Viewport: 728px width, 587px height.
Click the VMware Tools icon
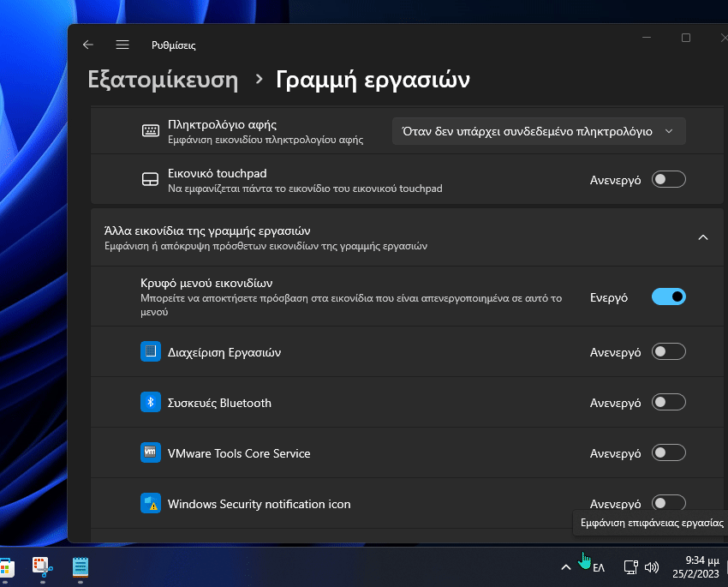pyautogui.click(x=151, y=452)
